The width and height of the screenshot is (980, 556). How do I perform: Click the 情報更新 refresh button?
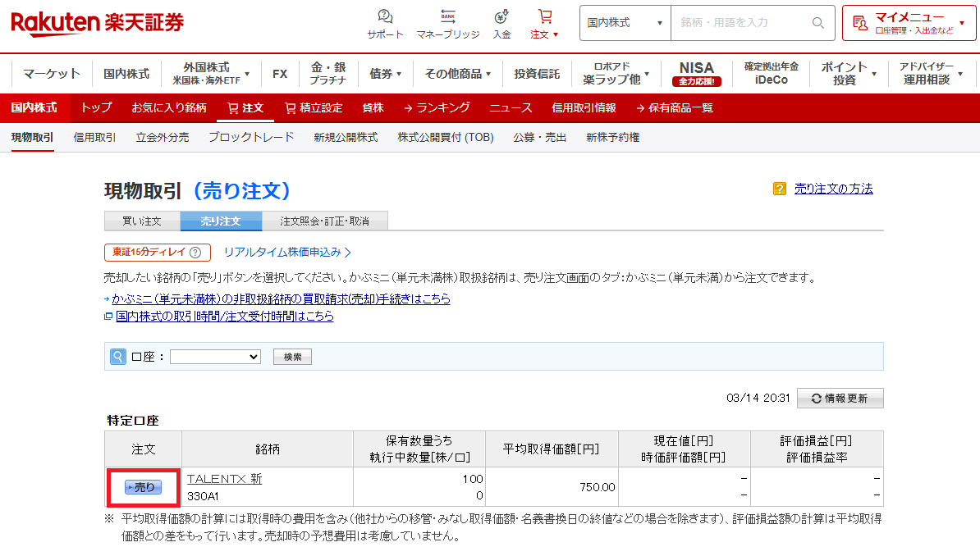[840, 398]
